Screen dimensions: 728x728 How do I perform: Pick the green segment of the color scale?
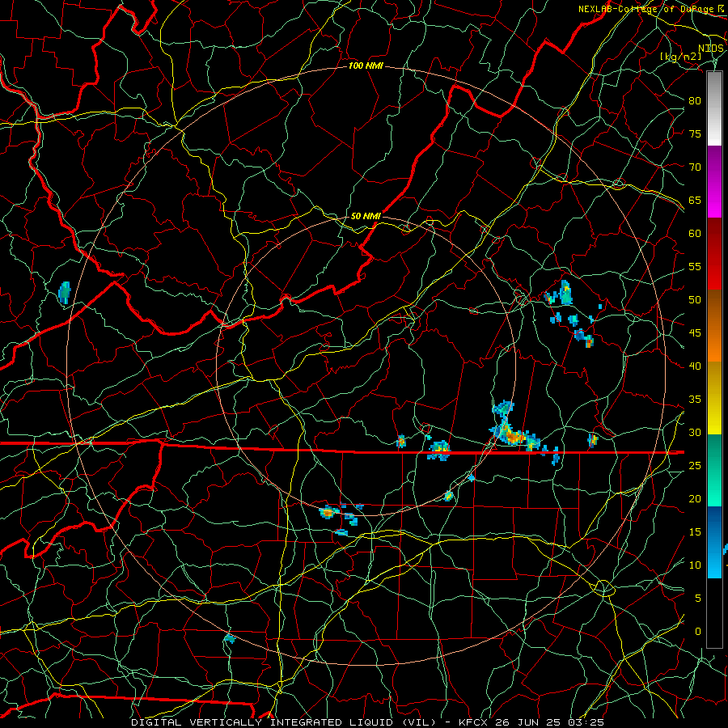coord(714,470)
